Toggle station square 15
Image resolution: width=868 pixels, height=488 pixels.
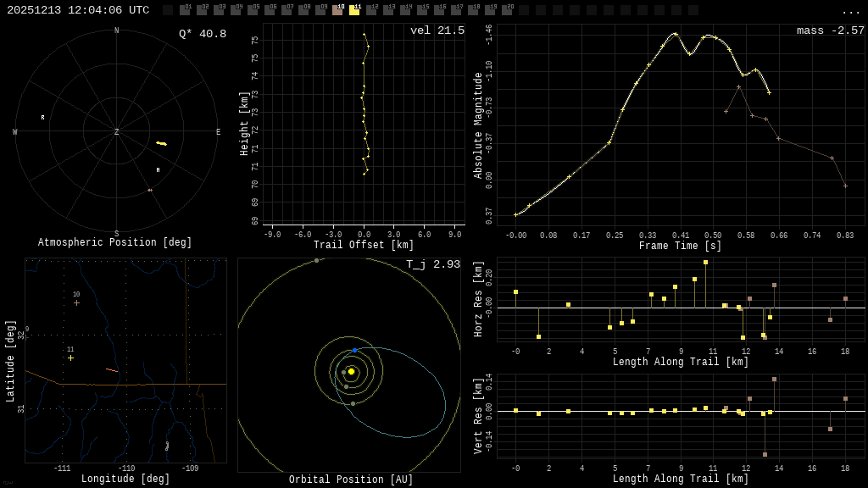[x=422, y=10]
